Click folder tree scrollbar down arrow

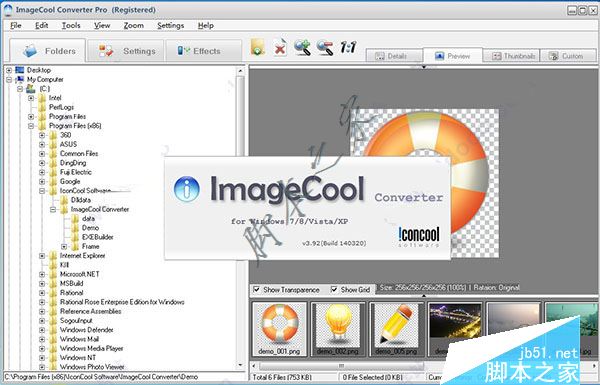click(240, 365)
